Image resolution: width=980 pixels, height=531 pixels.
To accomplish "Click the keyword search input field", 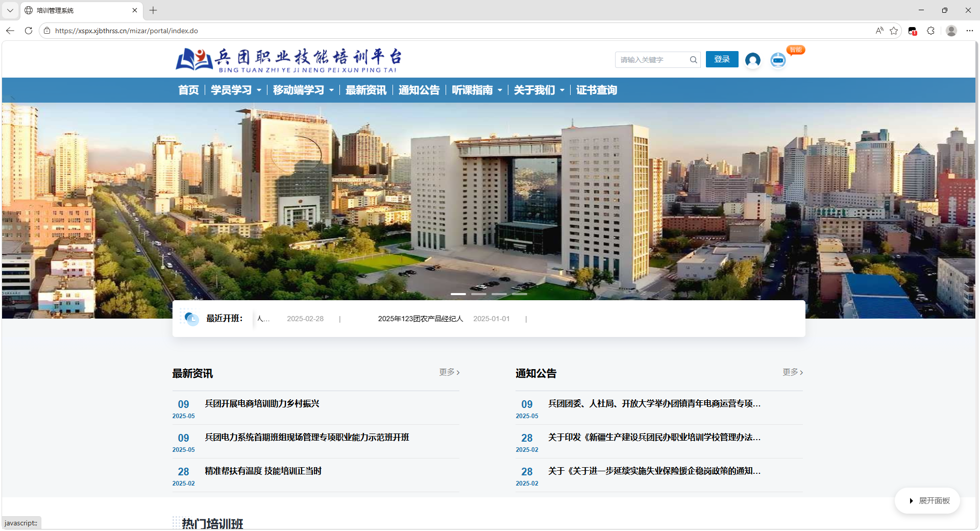I will pos(652,60).
